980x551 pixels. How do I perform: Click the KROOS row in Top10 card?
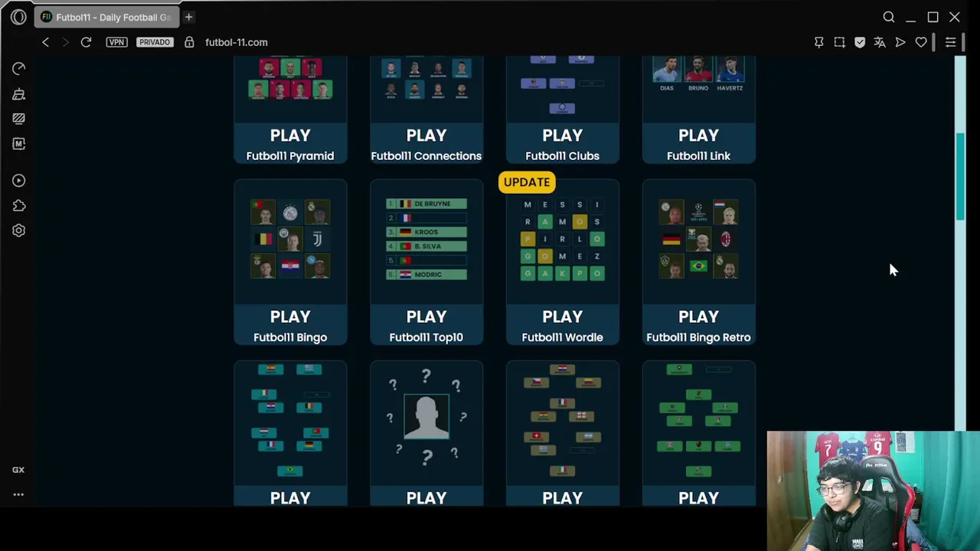[x=426, y=232]
